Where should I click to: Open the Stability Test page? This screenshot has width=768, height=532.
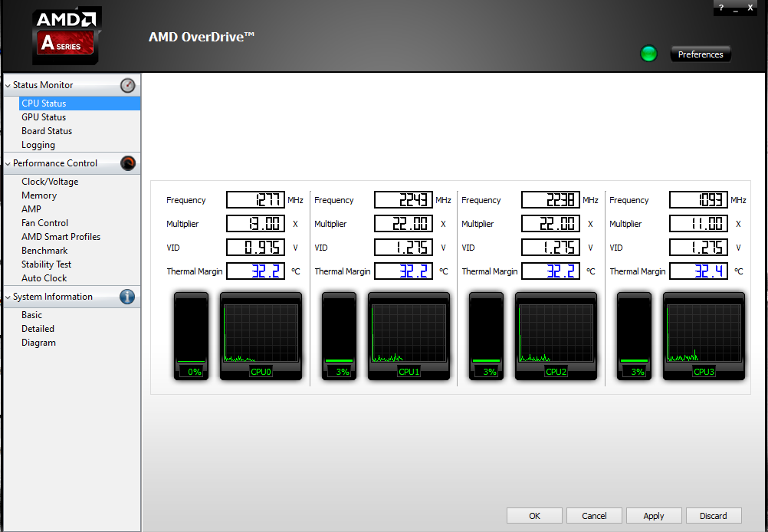pos(47,264)
